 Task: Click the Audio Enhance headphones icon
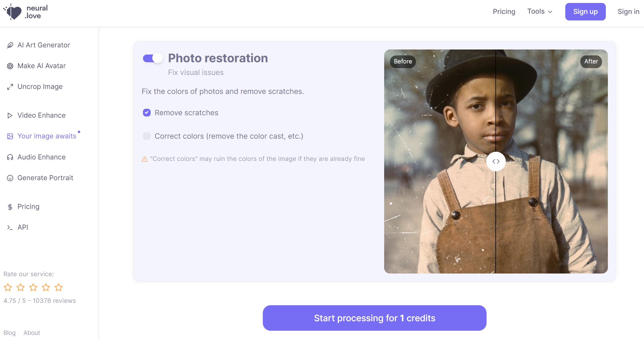[10, 157]
